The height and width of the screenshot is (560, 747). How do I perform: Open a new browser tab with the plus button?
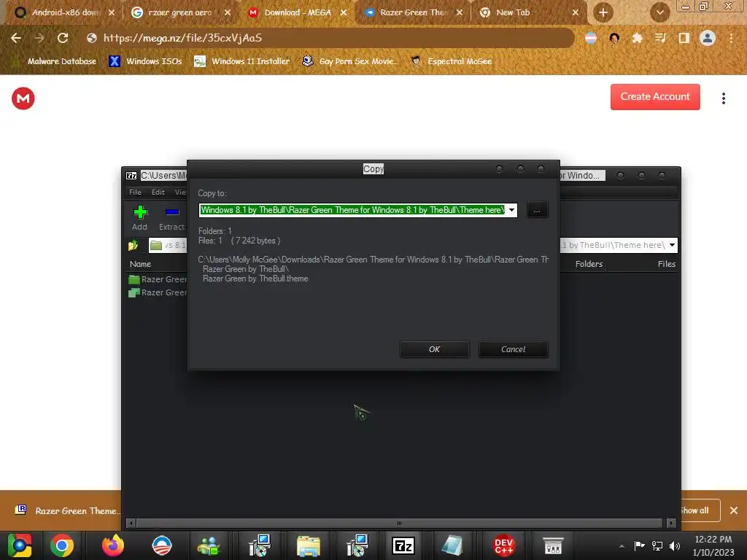(603, 13)
